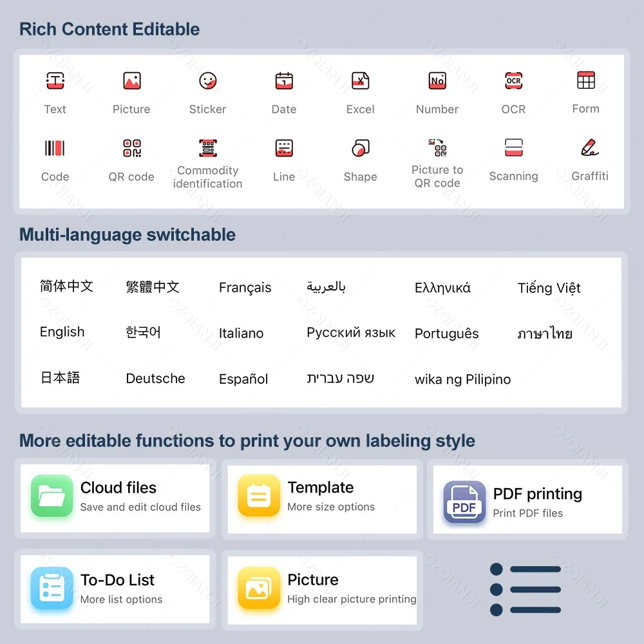Open Picture to QR code icon
644x644 pixels.
point(437,147)
